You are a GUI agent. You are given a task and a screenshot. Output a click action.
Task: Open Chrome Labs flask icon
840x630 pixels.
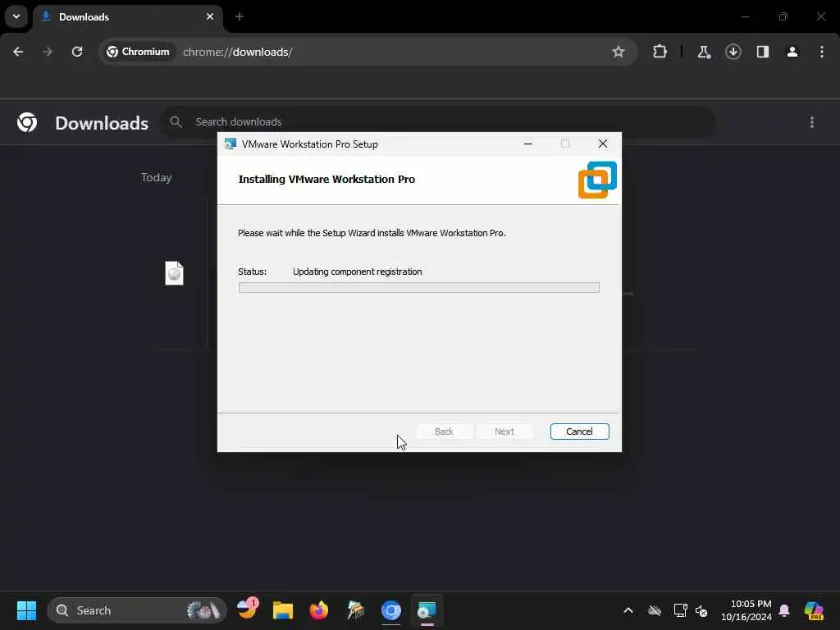click(703, 52)
